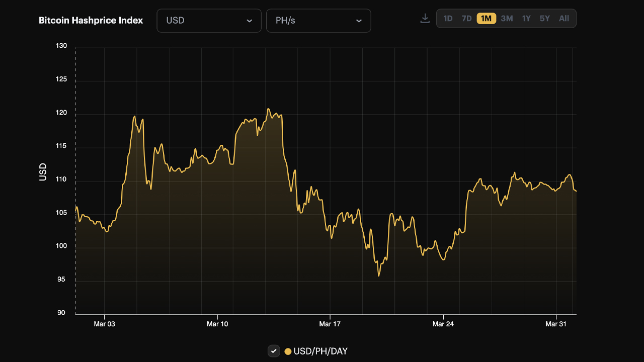The image size is (644, 362).
Task: Click the 120 y-axis value
Action: click(61, 113)
